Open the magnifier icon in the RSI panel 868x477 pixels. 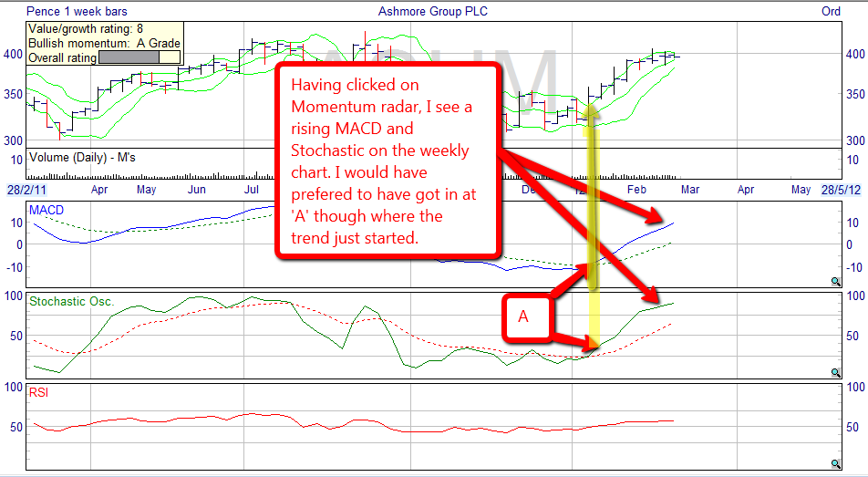836,464
